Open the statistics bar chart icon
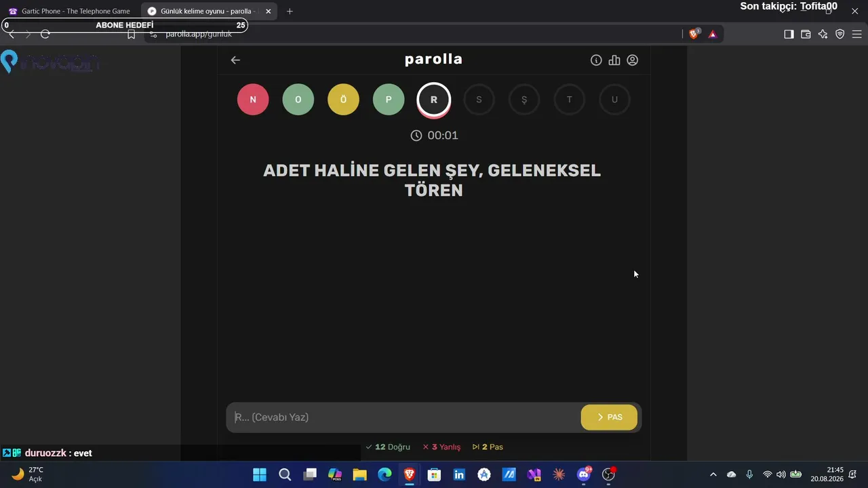Viewport: 868px width, 488px height. (x=614, y=60)
